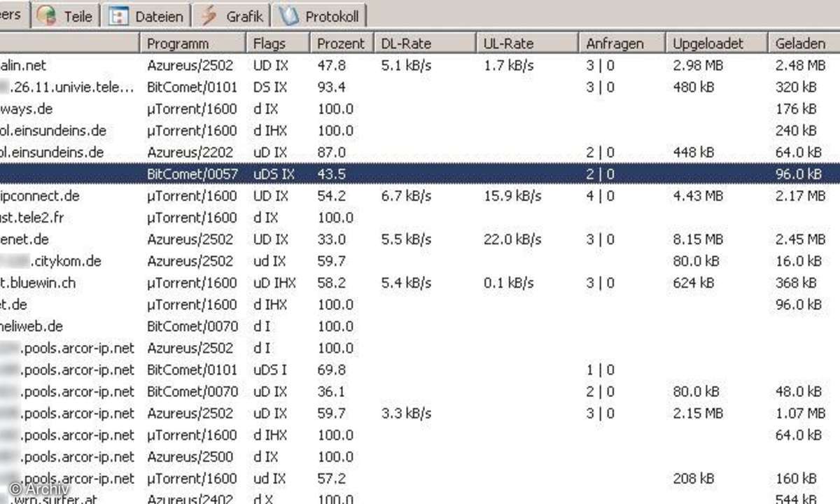Screen dimensions: 840x504
Task: Sort by the UL-Rate column header
Action: coord(527,43)
